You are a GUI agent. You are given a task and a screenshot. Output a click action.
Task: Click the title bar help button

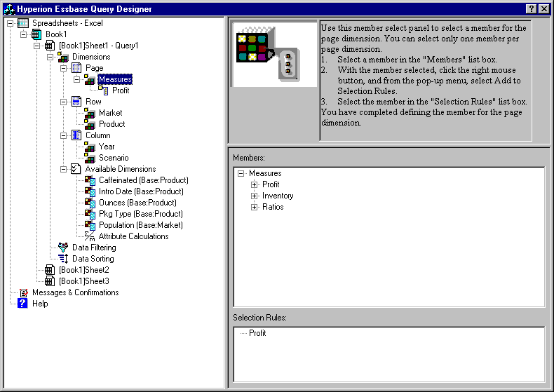(532, 8)
